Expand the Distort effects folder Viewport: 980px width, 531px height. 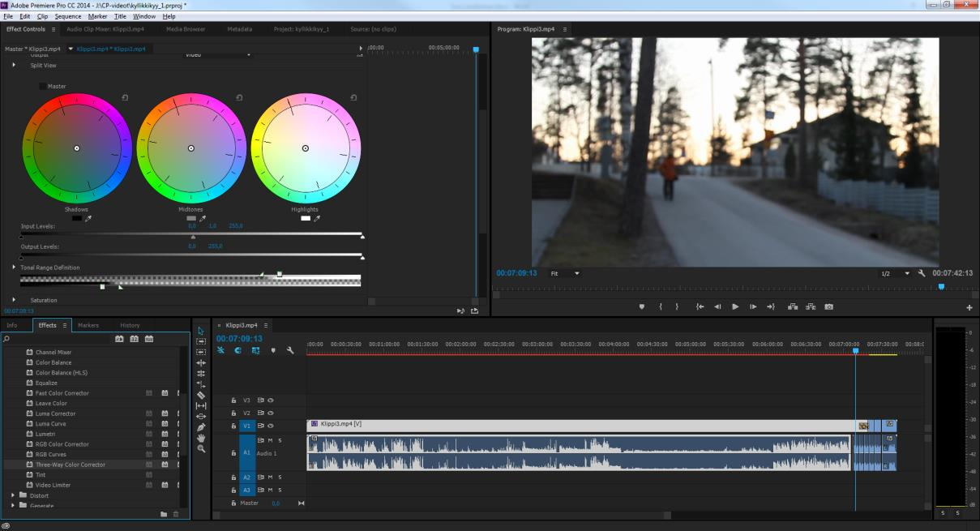(14, 495)
